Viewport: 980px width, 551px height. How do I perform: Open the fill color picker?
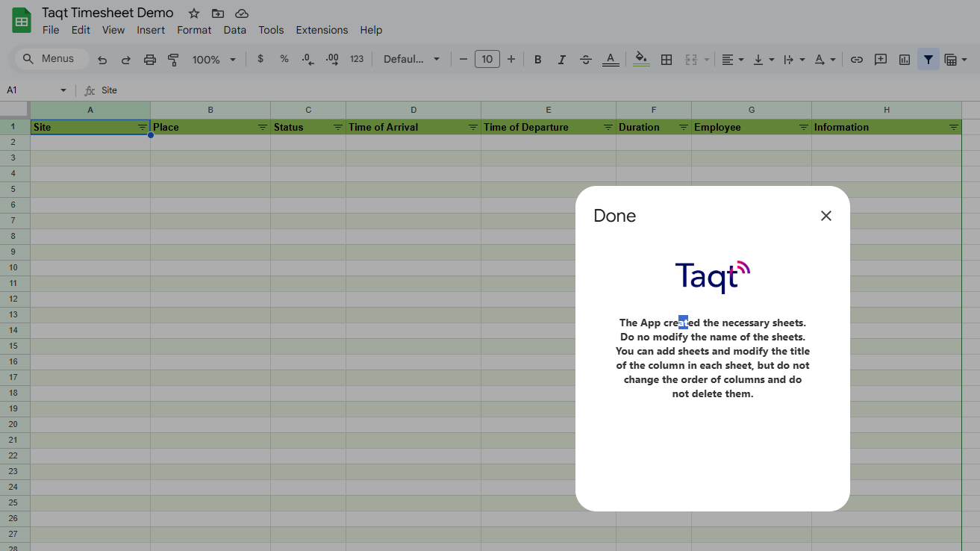[641, 59]
